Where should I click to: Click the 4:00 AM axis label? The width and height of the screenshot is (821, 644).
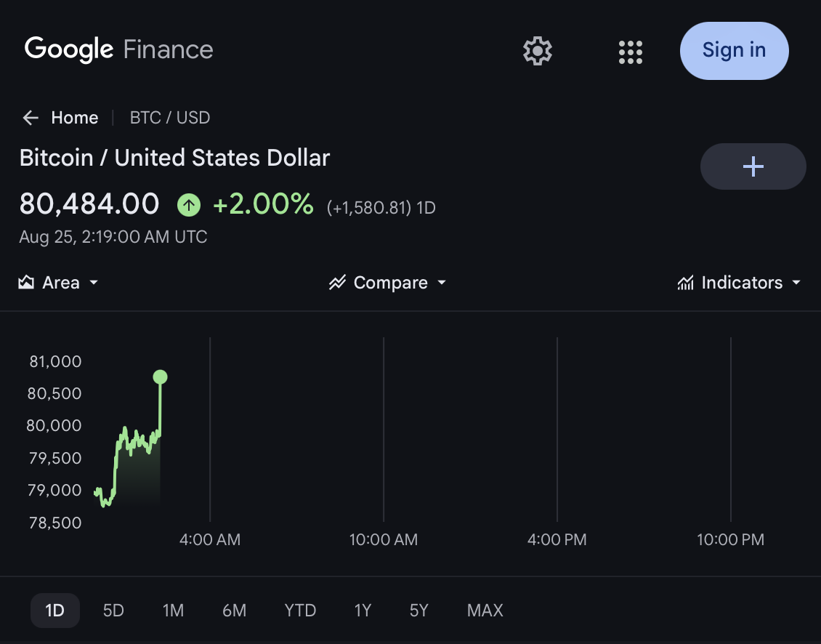coord(210,540)
